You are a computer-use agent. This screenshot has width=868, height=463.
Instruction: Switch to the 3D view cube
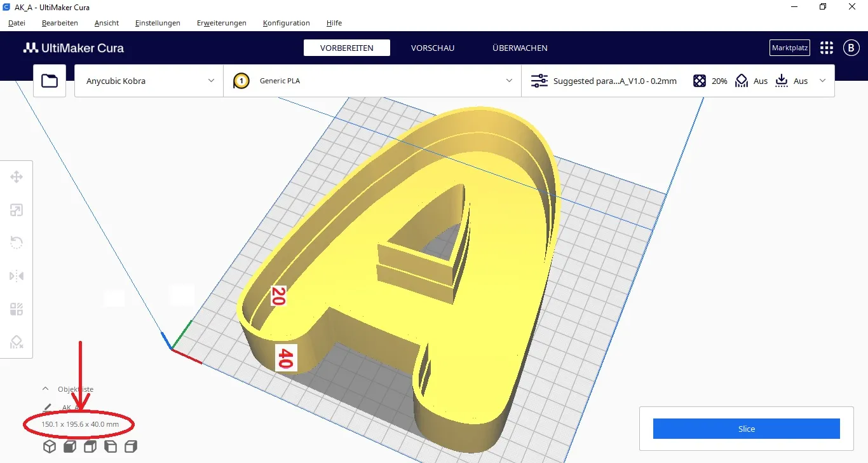[50, 446]
